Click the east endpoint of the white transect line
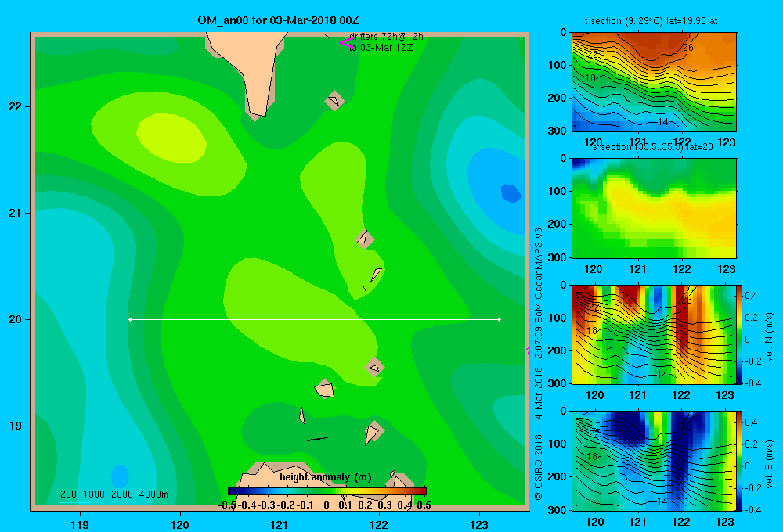This screenshot has width=783, height=532. (500, 319)
